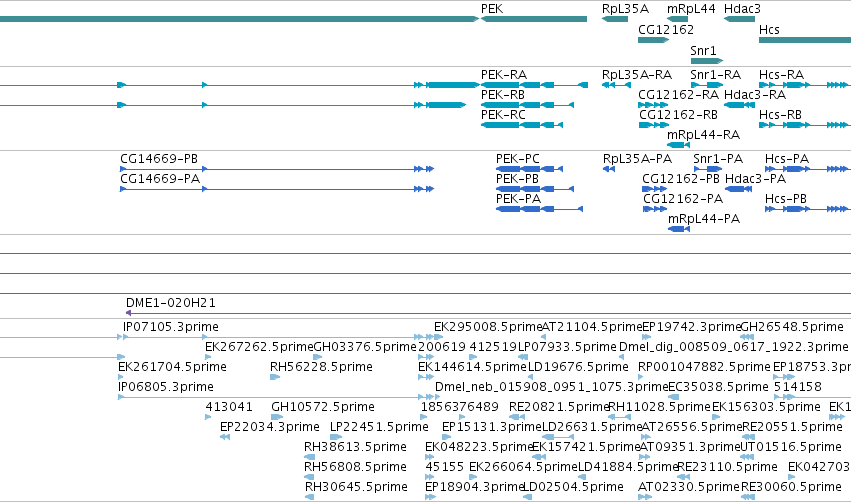
Task: Select the DME1-020H21 clone feature
Action: point(488,313)
